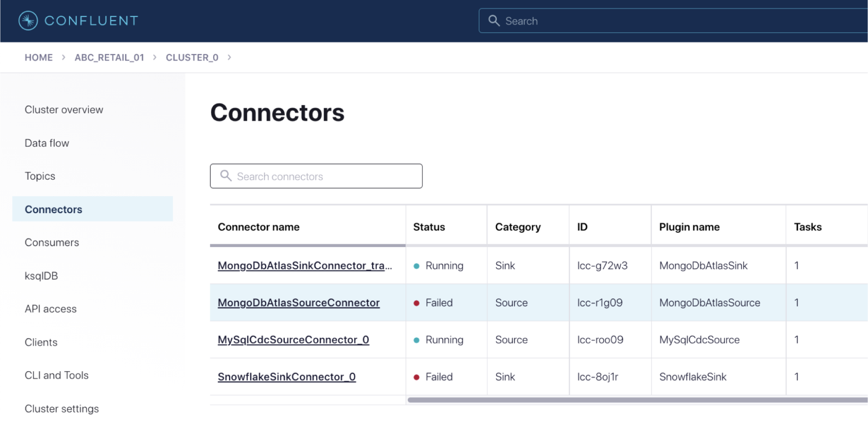The width and height of the screenshot is (868, 422).
Task: Open ABC_RETAIL_01 breadcrumb
Action: (x=109, y=57)
